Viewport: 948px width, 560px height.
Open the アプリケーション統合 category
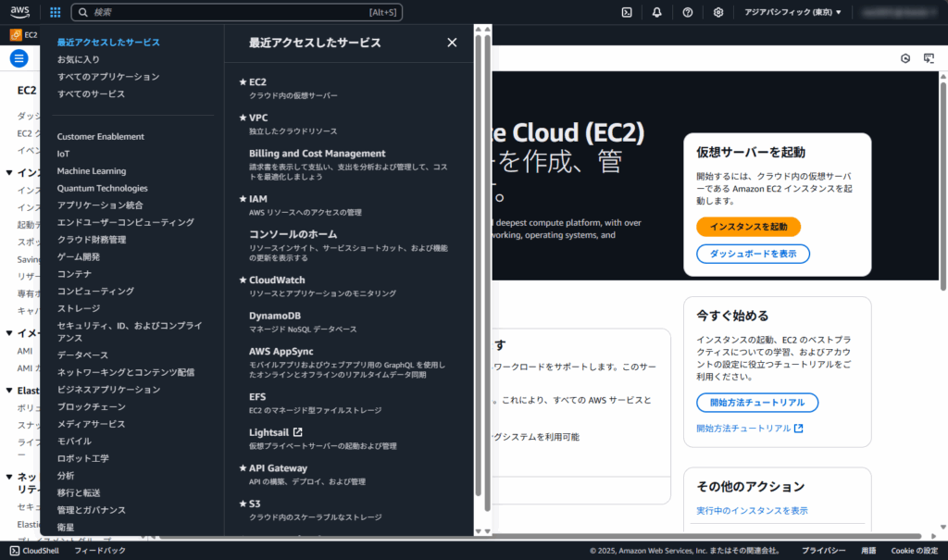coord(100,205)
